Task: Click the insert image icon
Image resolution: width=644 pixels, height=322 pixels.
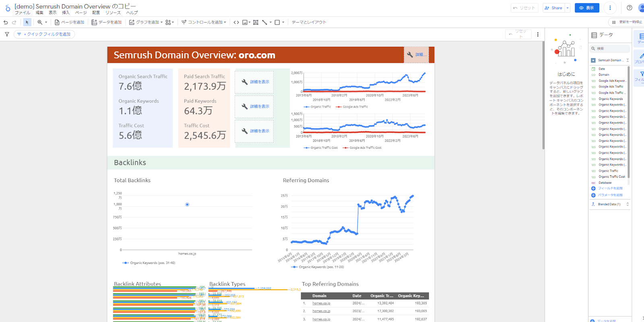Action: [x=245, y=22]
